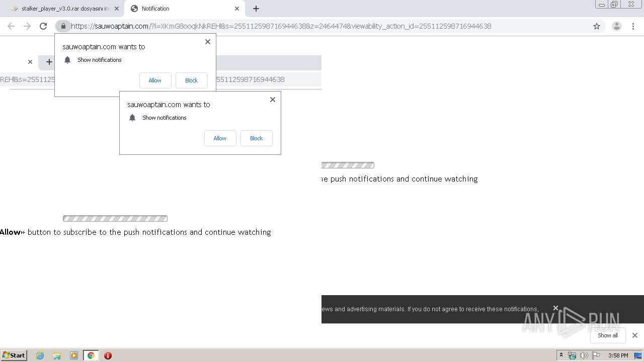The width and height of the screenshot is (644, 362).
Task: Select Chrome in the taskbar
Action: click(x=91, y=355)
